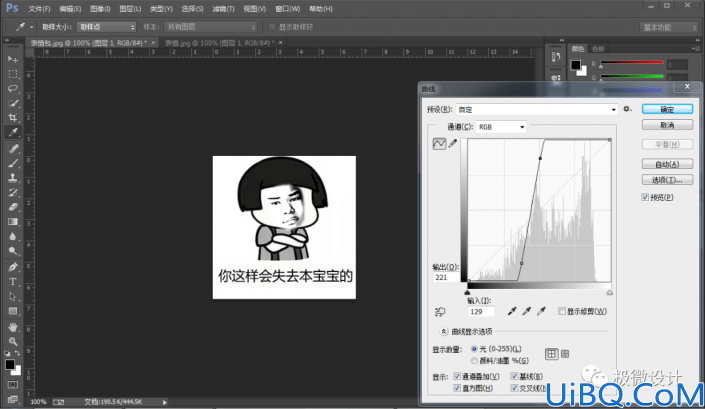Enable 显示取样环 checkbox in options bar
The image size is (705, 409).
tap(272, 27)
